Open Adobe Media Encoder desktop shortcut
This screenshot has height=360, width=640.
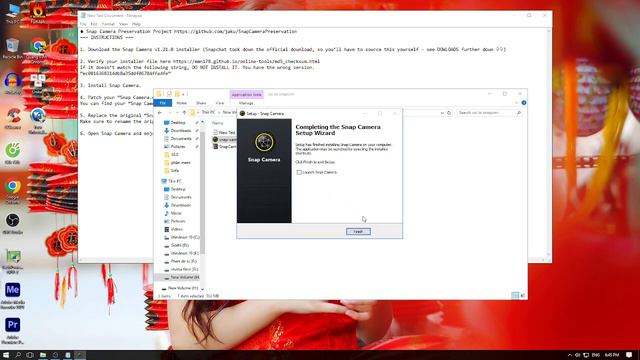click(x=13, y=296)
